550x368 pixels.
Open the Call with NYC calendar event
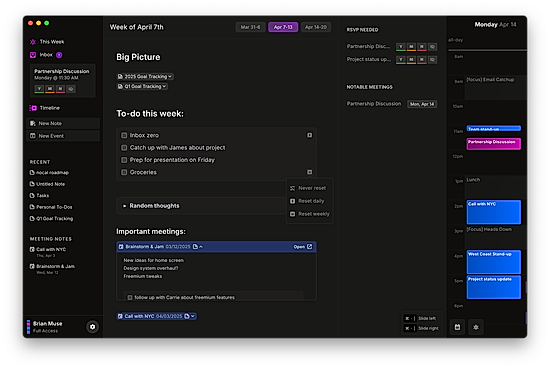point(494,212)
